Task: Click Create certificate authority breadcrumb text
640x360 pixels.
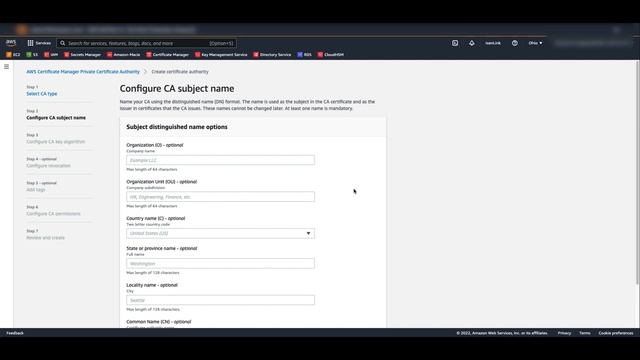Action: tap(180, 71)
